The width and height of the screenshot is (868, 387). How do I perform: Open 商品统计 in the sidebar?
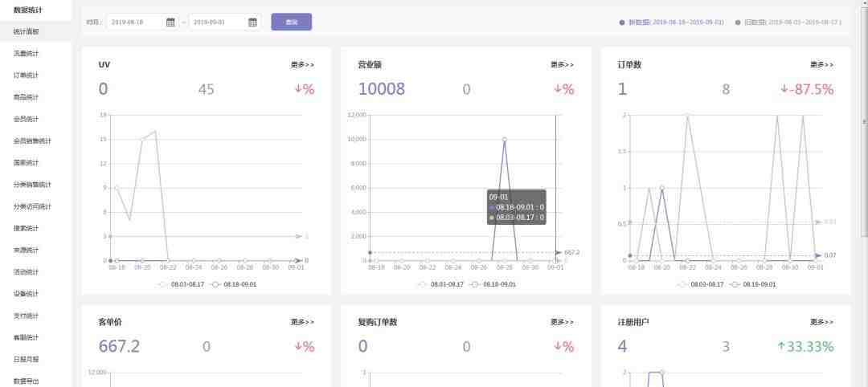(26, 97)
